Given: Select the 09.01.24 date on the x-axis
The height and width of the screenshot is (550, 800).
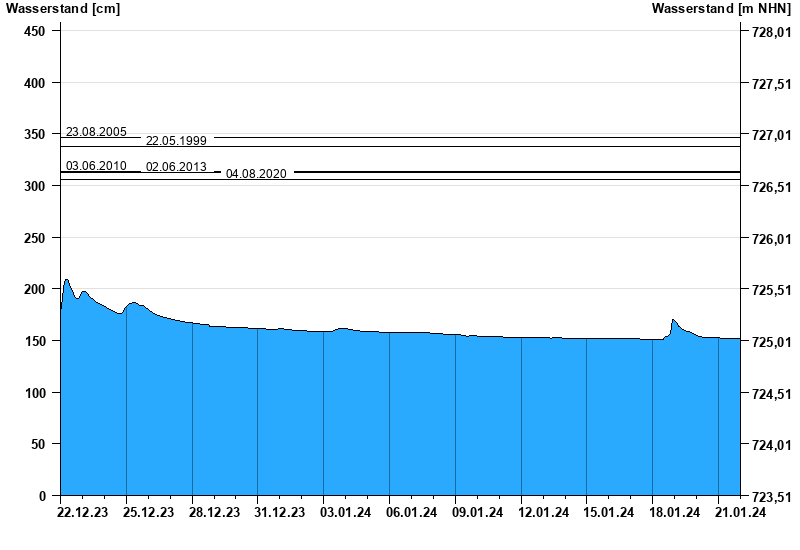Looking at the screenshot, I should [477, 513].
